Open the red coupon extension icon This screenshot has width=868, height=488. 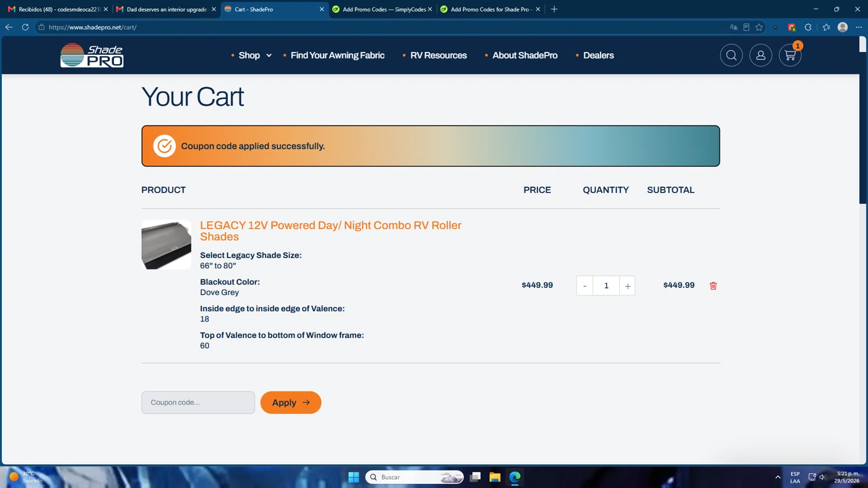(792, 27)
